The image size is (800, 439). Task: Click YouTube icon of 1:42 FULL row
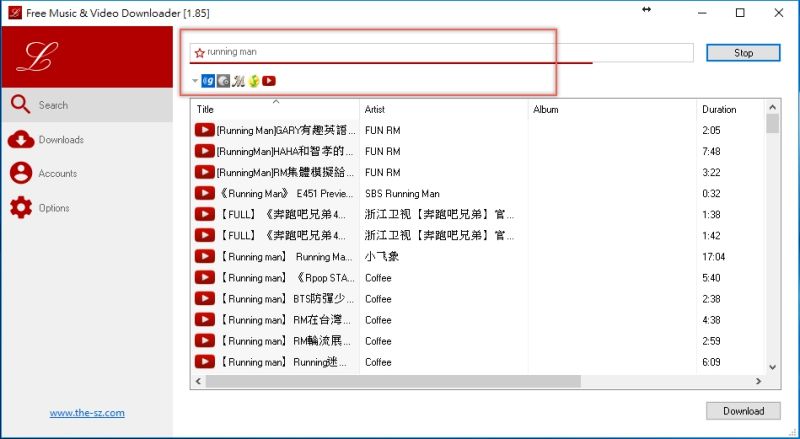[205, 235]
